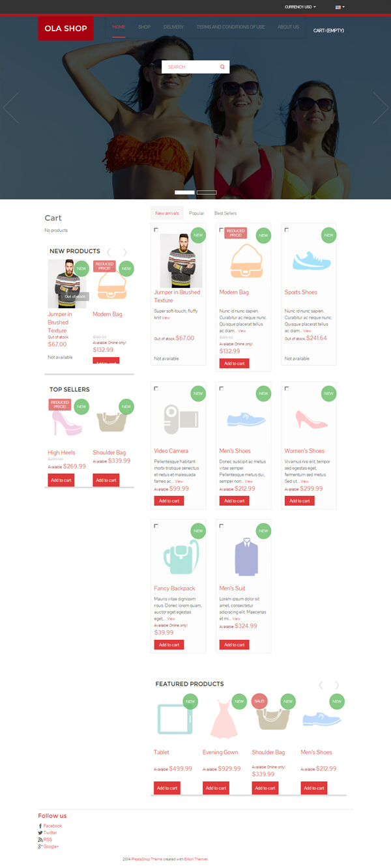391x868 pixels.
Task: Advance Featured Products carousel right arrow
Action: click(x=337, y=685)
